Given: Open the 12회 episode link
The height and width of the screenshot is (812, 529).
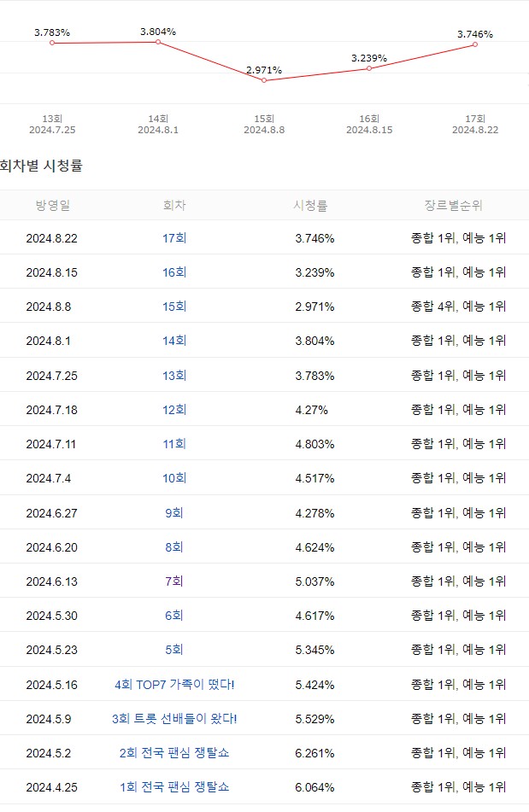Looking at the screenshot, I should [174, 410].
